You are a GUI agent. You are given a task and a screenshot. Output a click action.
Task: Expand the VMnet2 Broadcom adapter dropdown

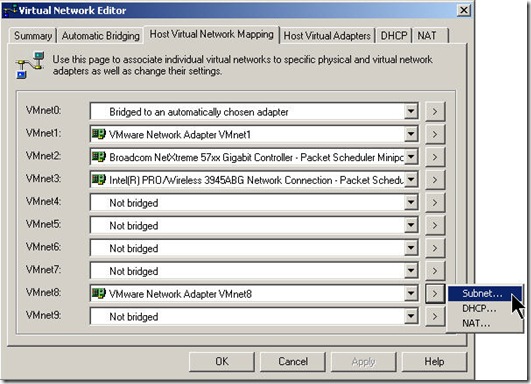click(x=411, y=157)
